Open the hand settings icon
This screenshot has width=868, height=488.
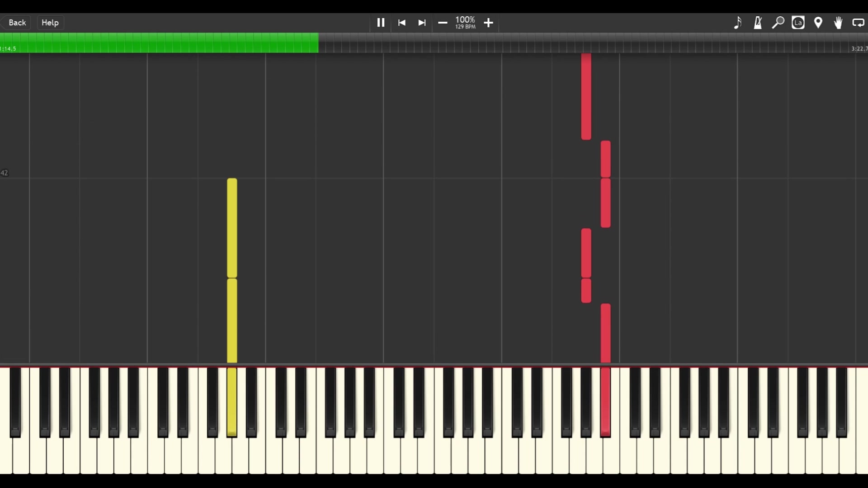coord(838,23)
